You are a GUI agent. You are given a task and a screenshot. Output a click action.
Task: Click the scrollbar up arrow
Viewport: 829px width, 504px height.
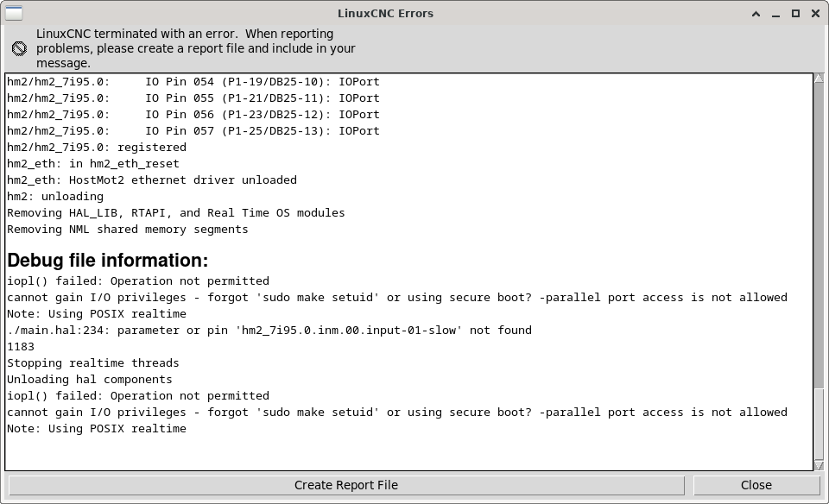pos(819,79)
